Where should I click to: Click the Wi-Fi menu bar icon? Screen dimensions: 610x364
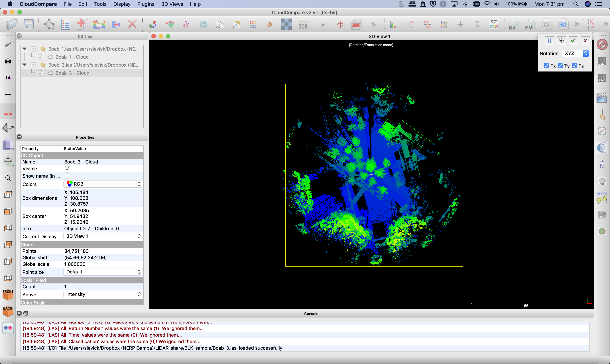pyautogui.click(x=487, y=4)
